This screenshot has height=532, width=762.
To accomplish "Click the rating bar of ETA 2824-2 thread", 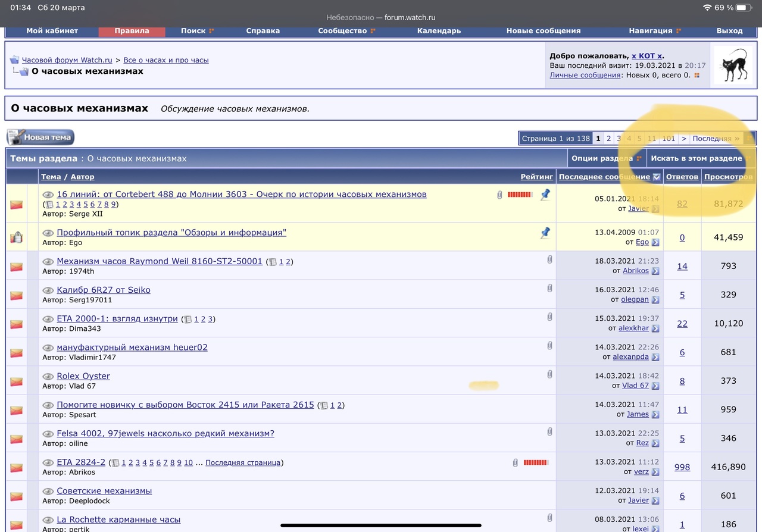I will (535, 462).
